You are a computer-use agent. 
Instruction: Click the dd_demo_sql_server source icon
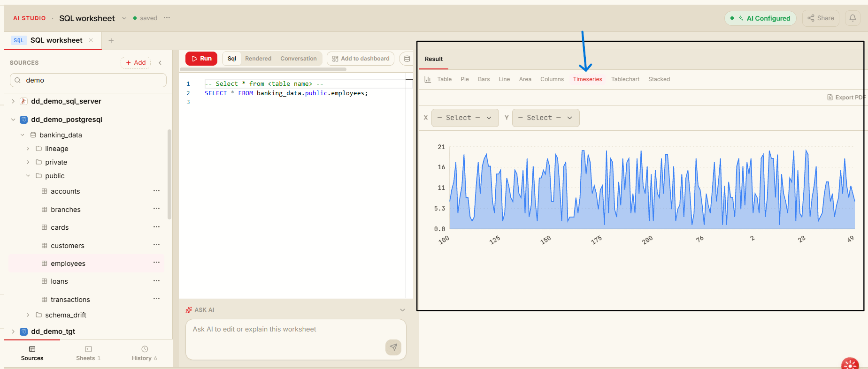click(x=24, y=101)
